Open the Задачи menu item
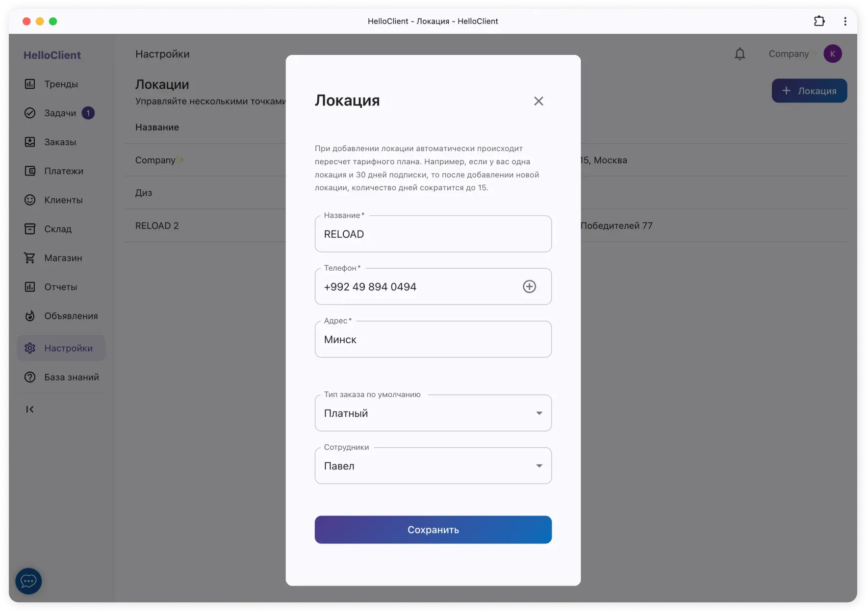868x614 pixels. coord(60,113)
